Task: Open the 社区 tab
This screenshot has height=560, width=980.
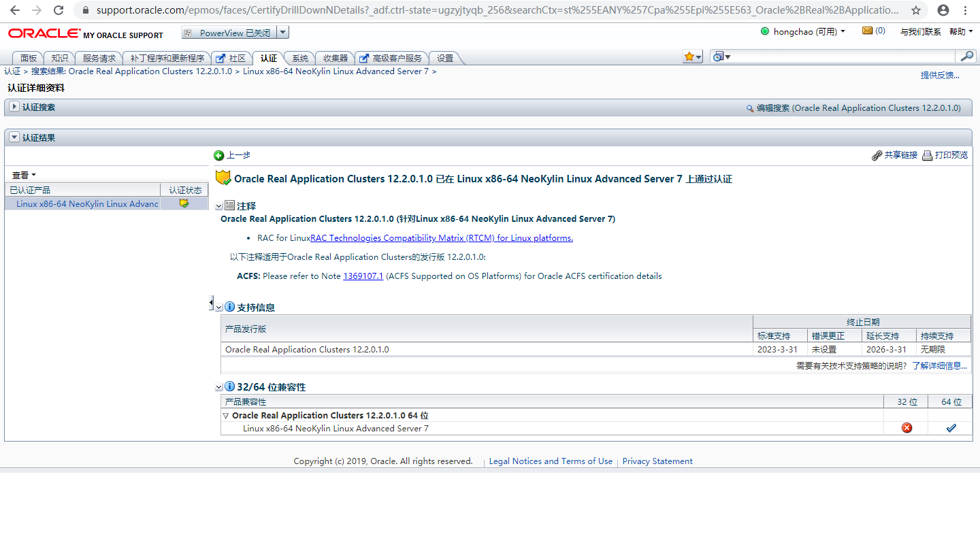Action: (x=231, y=59)
